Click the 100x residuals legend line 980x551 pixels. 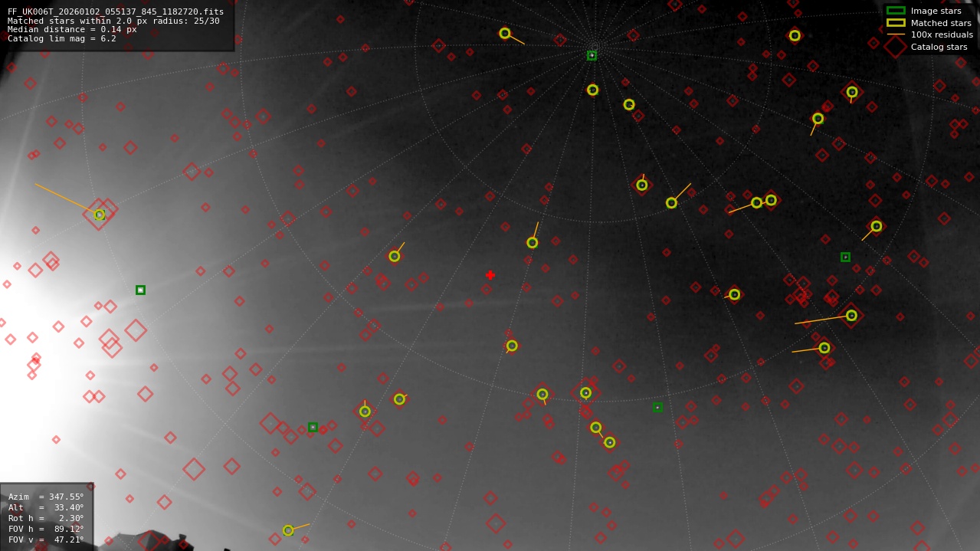tap(896, 34)
